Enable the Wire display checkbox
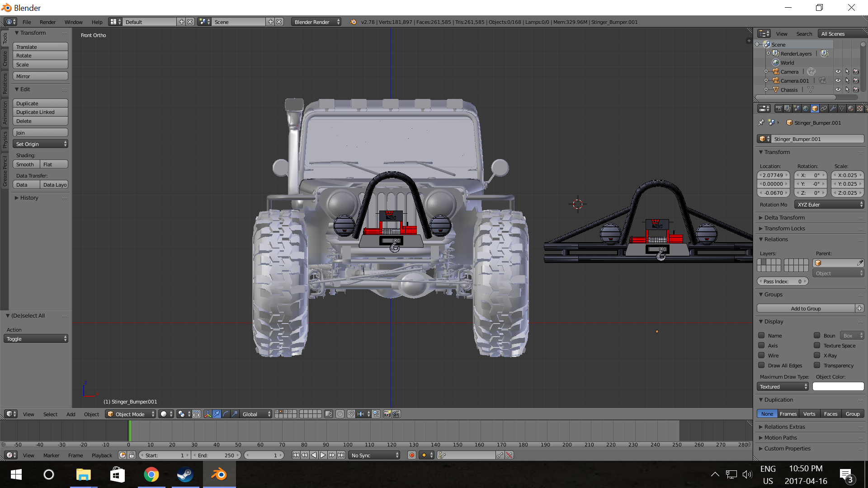868x488 pixels. pyautogui.click(x=762, y=356)
